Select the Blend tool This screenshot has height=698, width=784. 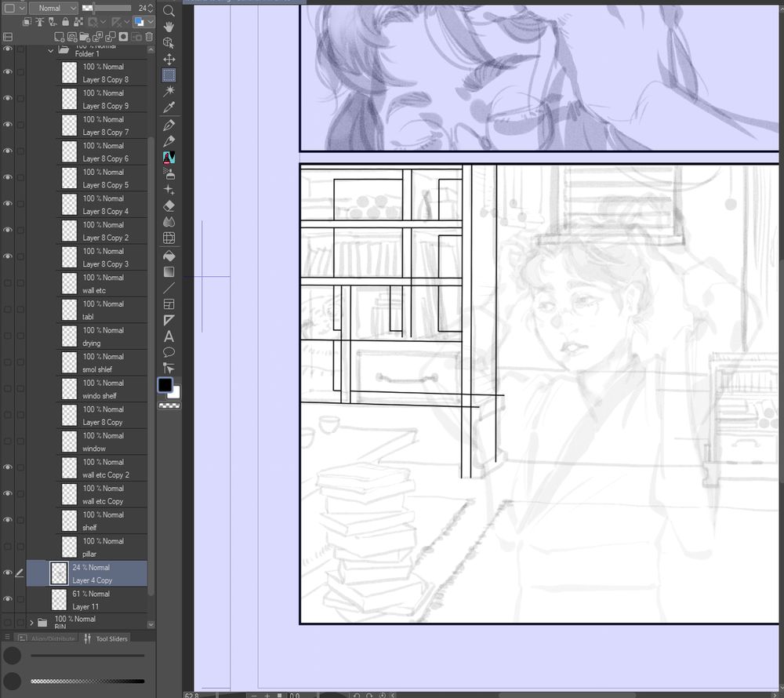169,221
